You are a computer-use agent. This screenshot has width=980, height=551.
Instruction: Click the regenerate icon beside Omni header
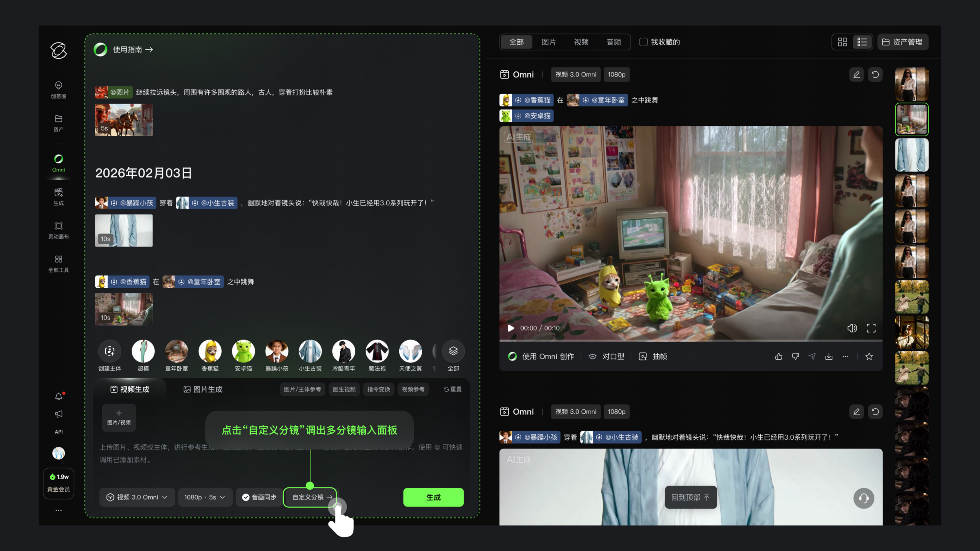click(x=875, y=75)
